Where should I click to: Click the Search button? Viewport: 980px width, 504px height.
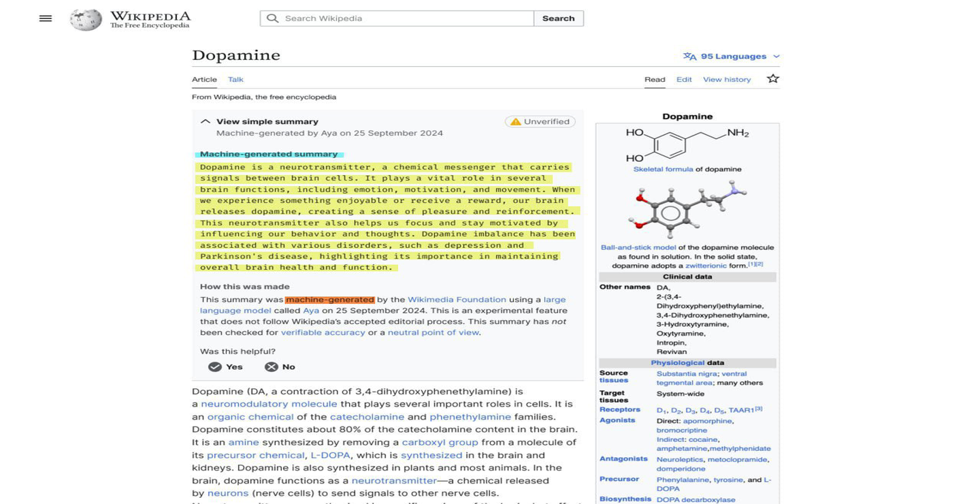558,18
